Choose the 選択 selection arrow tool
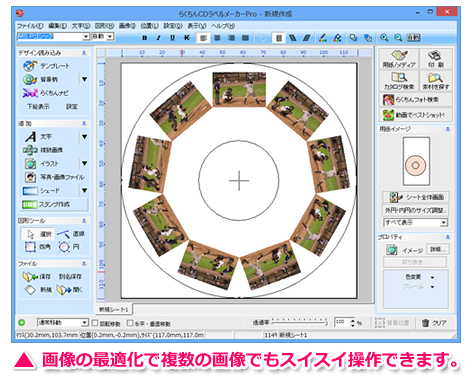The width and height of the screenshot is (469, 381). (x=38, y=234)
